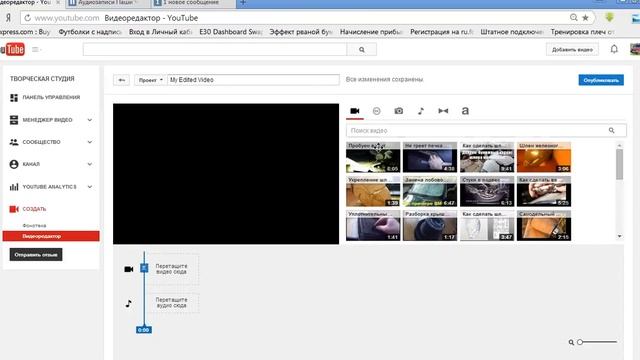640x360 pixels.
Task: Click the Добавить видео button
Action: (x=572, y=49)
